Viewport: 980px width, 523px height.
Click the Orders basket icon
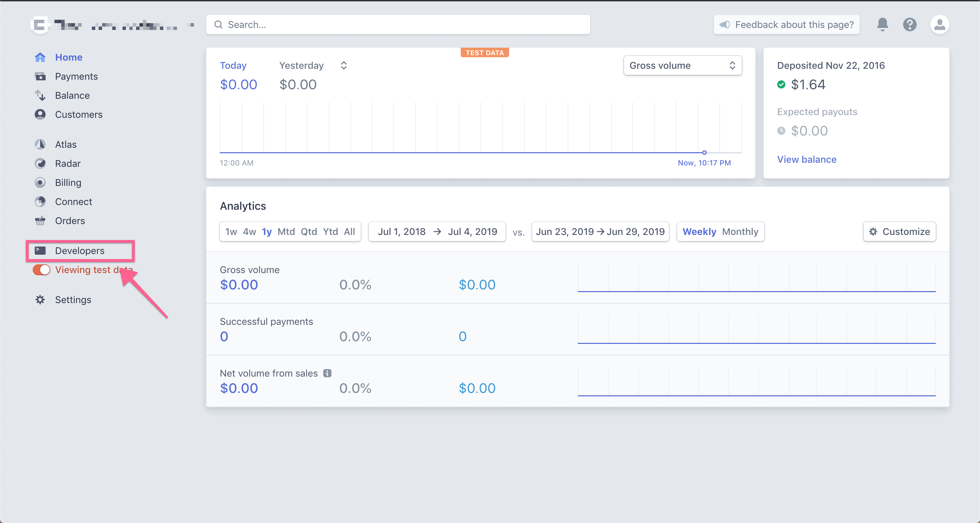40,220
